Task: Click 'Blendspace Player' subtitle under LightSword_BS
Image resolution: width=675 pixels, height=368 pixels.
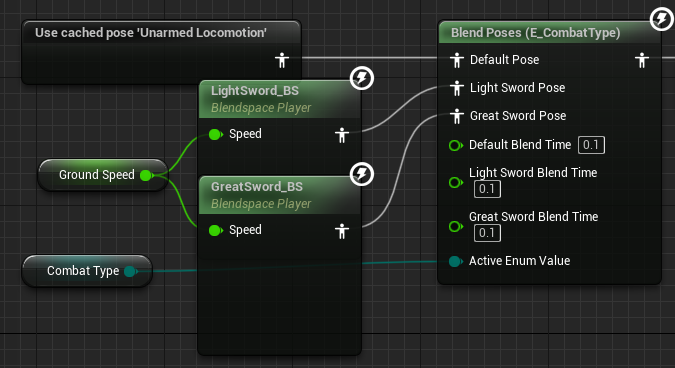Action: point(261,108)
